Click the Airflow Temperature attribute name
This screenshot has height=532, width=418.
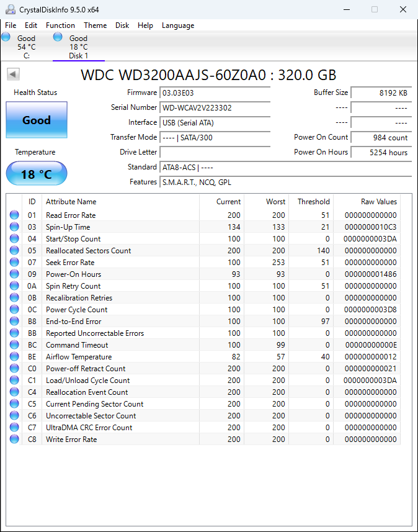coord(79,357)
